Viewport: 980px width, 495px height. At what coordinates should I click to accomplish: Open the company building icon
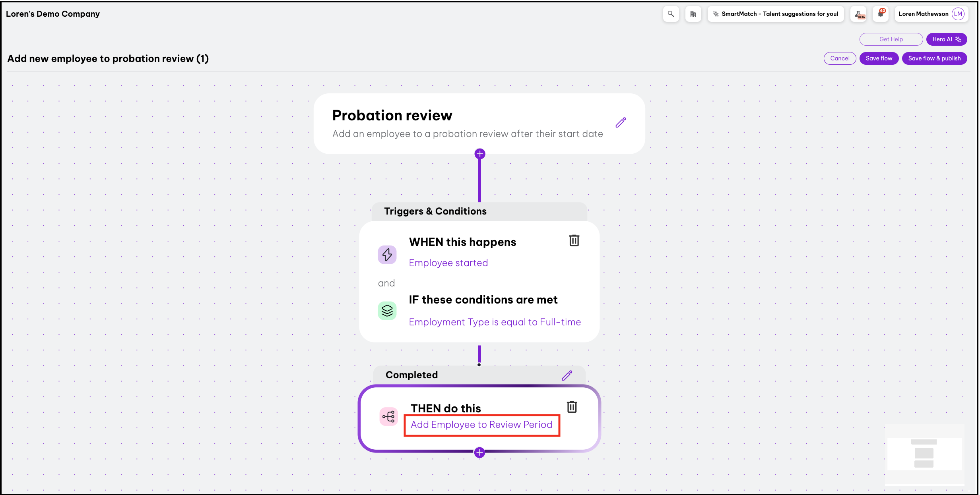[693, 14]
